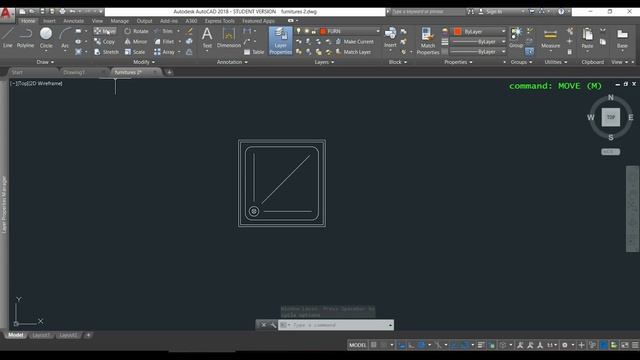
Task: Open the View ribbon tab
Action: pyautogui.click(x=97, y=21)
